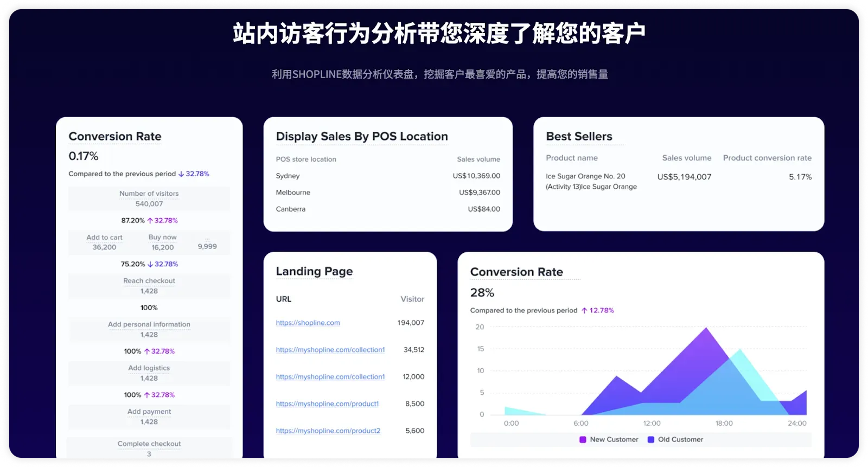Click the Display Sales By POS Location title
The height and width of the screenshot is (467, 868).
click(362, 137)
